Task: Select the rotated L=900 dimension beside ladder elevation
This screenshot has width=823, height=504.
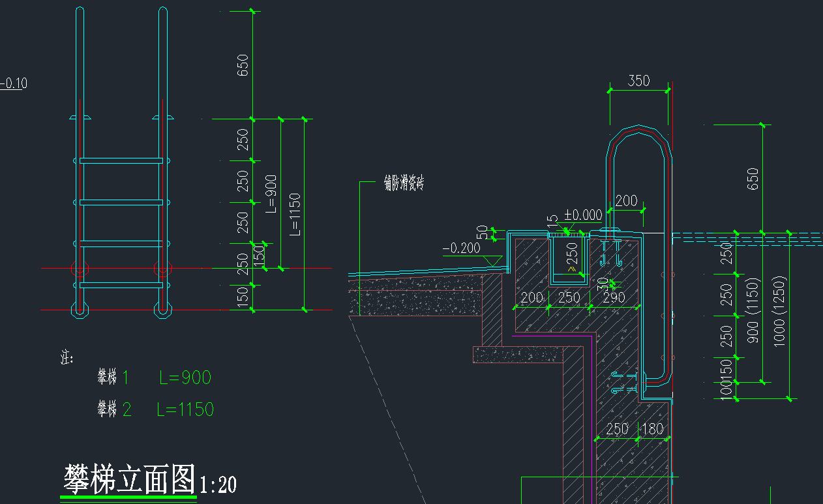Action: [x=271, y=193]
